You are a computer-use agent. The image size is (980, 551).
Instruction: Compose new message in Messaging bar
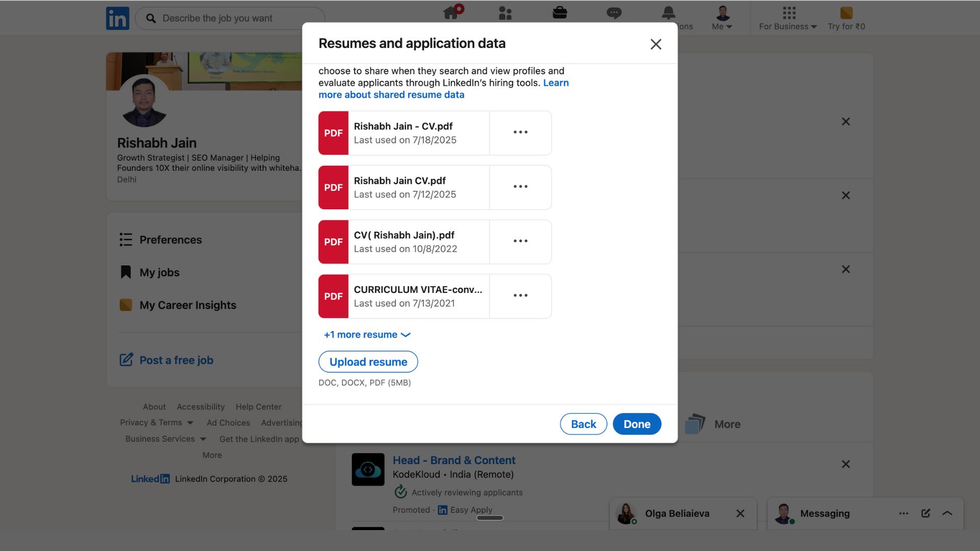click(925, 513)
